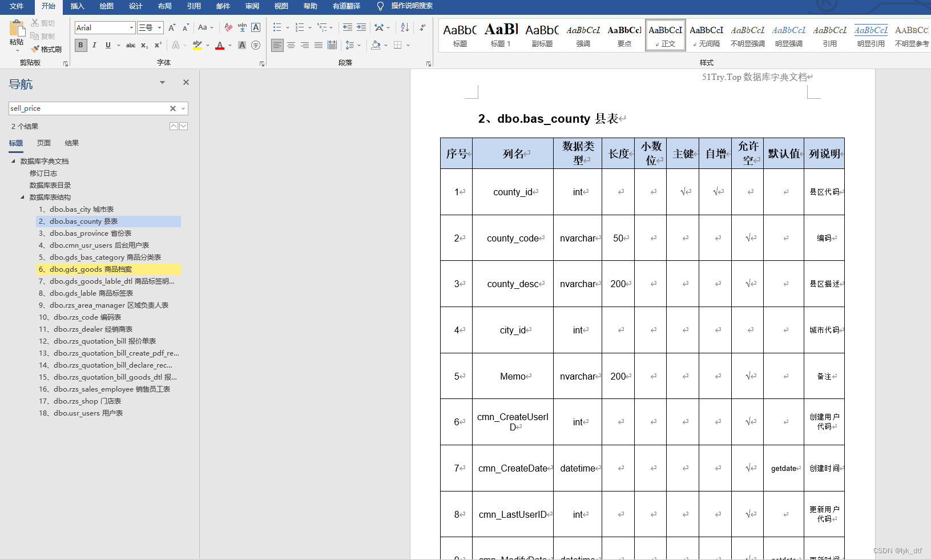The height and width of the screenshot is (560, 931).
Task: Apply the 标题 1 style
Action: click(501, 35)
